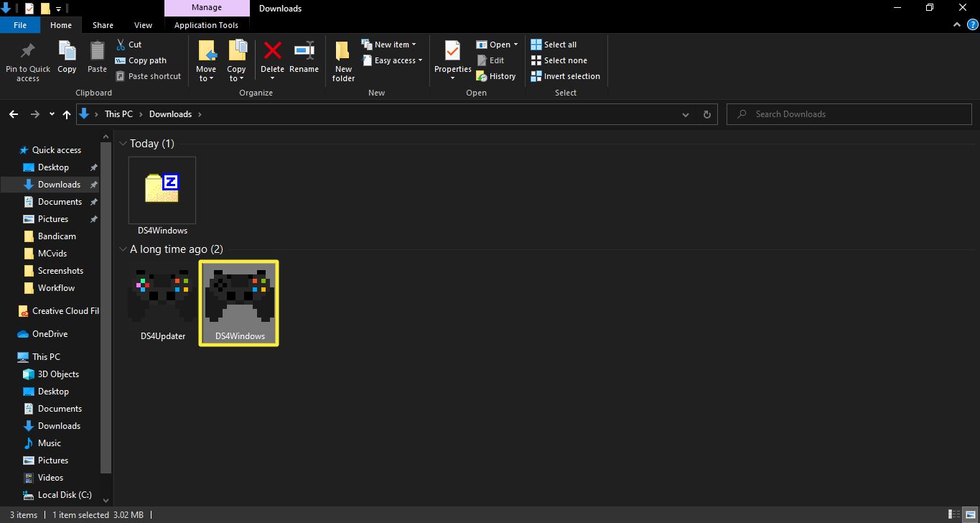Click the Paste ribbon icon
The width and height of the screenshot is (980, 523).
click(98, 52)
